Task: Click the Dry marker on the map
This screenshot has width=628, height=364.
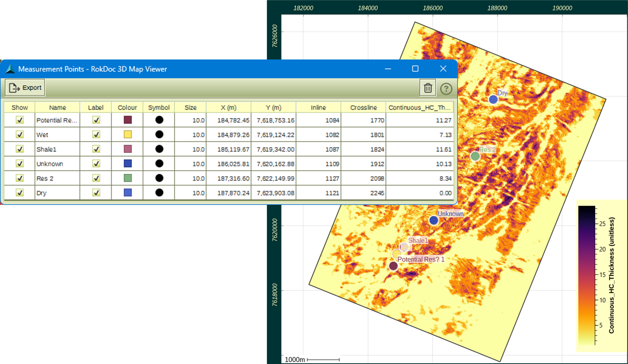Action: (x=493, y=100)
